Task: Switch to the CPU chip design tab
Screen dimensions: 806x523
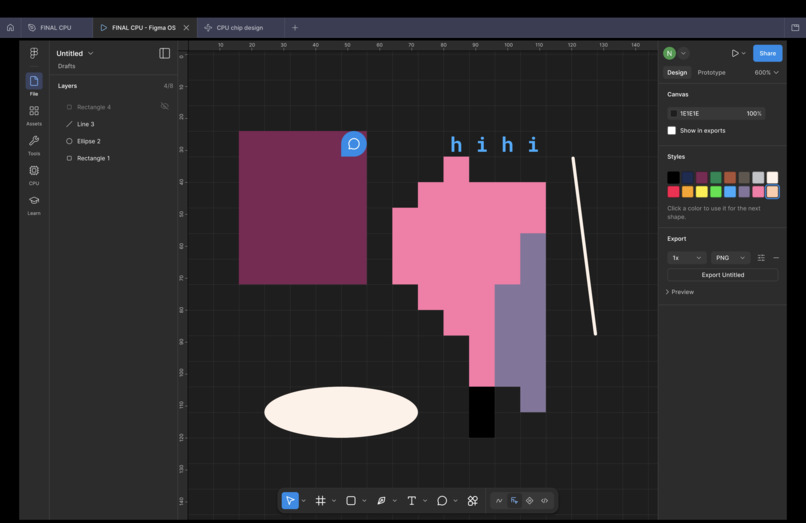Action: pyautogui.click(x=240, y=28)
